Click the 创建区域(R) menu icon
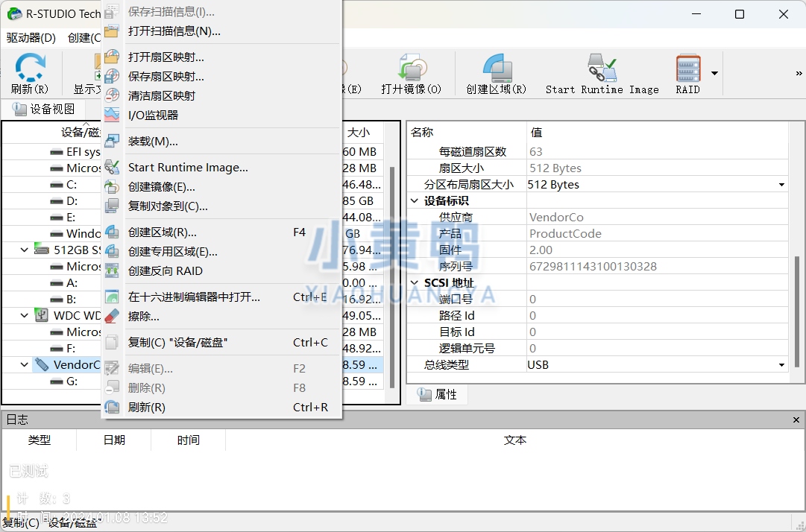The width and height of the screenshot is (806, 532). [112, 232]
